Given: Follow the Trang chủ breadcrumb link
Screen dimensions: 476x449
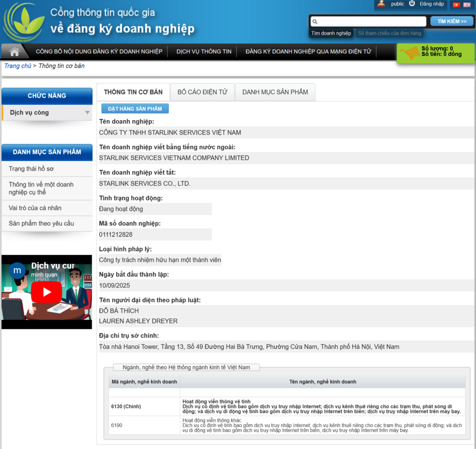Looking at the screenshot, I should (x=18, y=66).
